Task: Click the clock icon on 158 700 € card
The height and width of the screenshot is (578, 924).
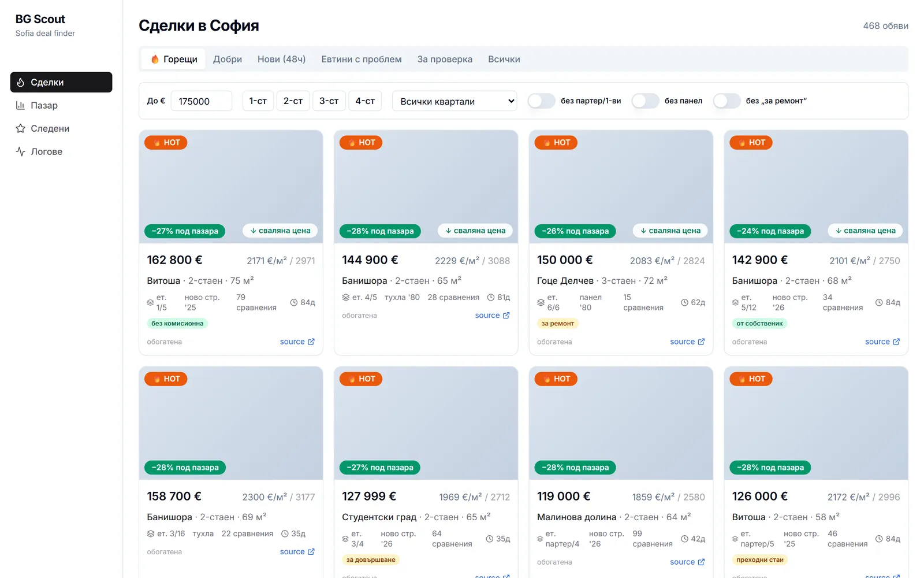Action: point(285,533)
